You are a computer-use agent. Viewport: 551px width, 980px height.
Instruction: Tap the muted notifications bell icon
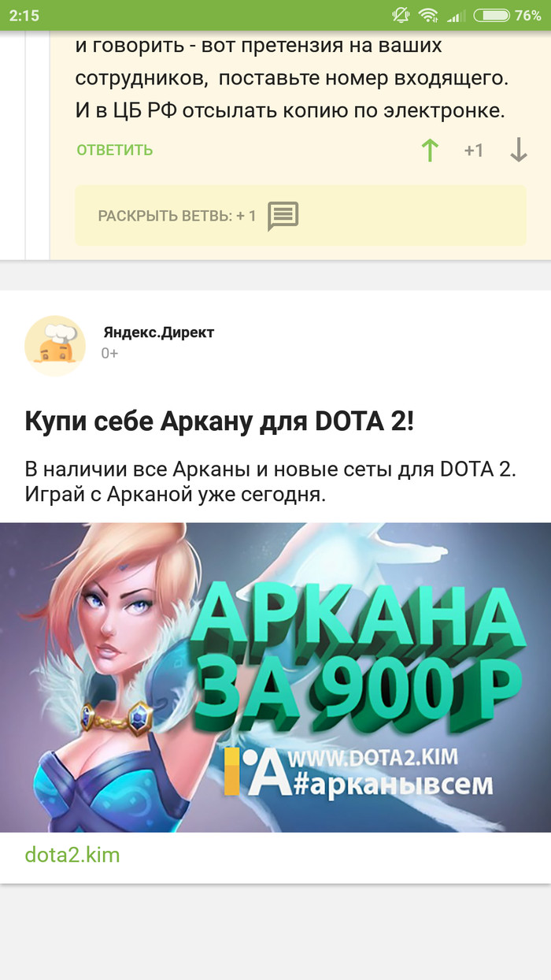(401, 15)
